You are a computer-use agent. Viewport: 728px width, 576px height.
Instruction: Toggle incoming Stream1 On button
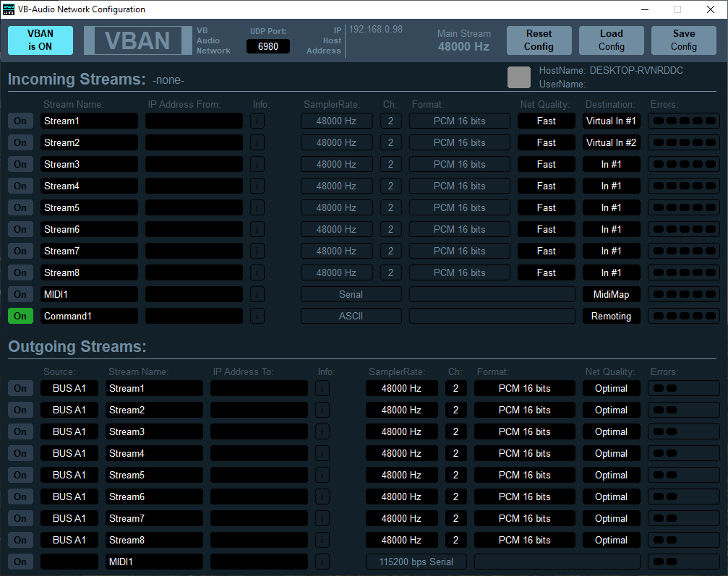[20, 121]
